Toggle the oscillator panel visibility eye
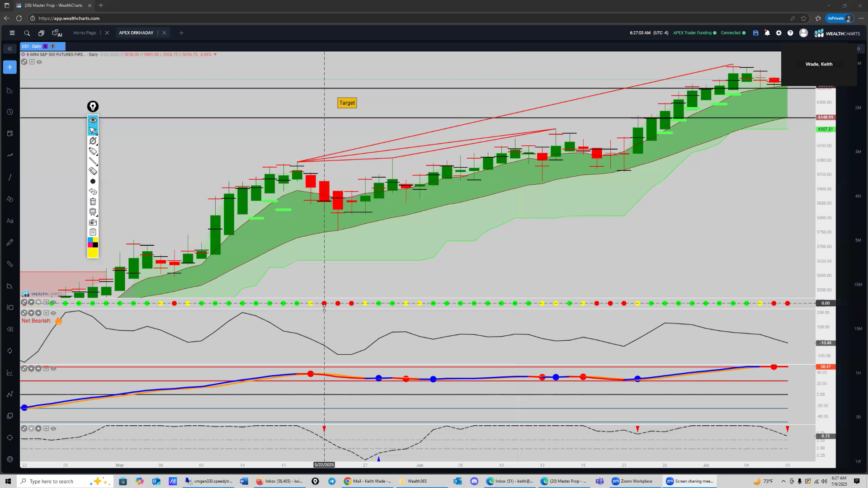 click(53, 369)
